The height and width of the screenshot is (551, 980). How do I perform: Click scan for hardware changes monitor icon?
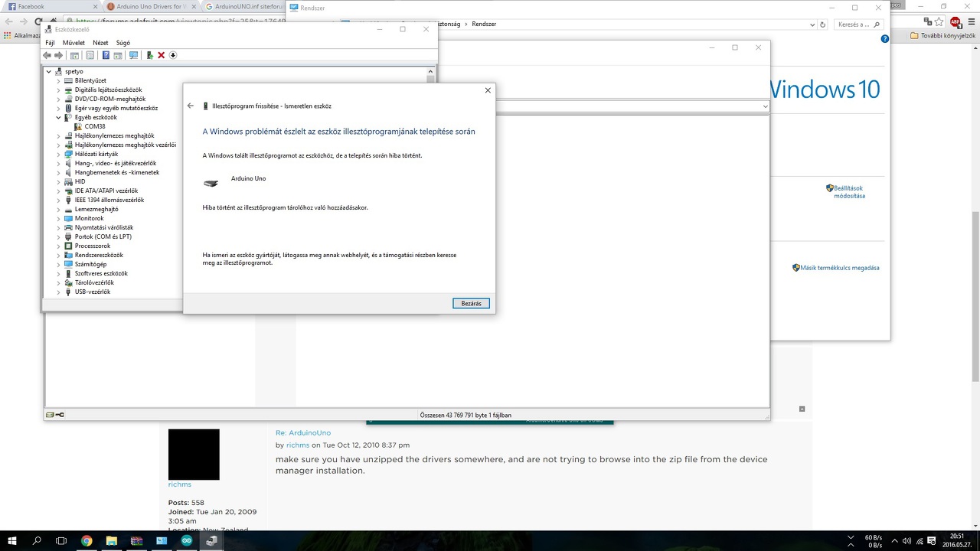(133, 55)
